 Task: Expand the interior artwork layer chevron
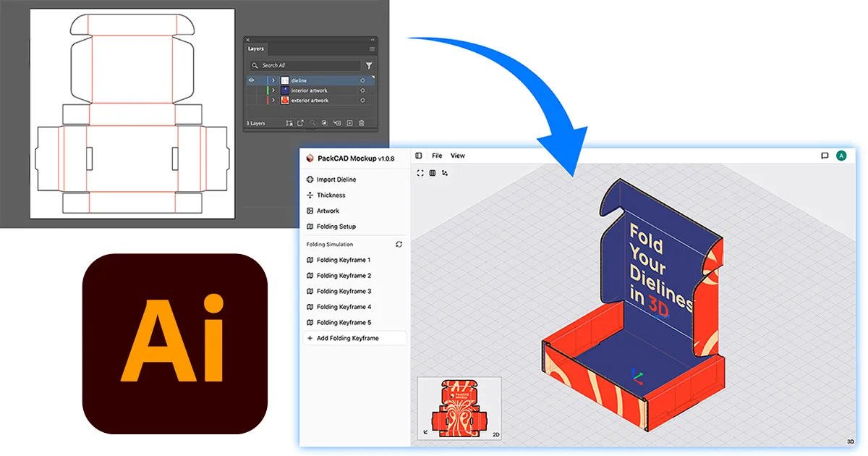[x=273, y=90]
